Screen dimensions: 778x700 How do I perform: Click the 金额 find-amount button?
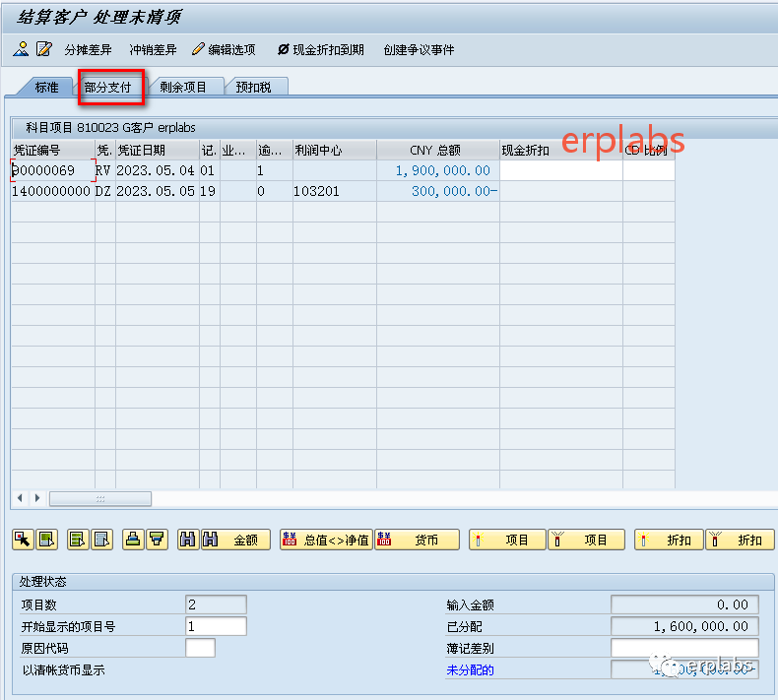tap(235, 540)
